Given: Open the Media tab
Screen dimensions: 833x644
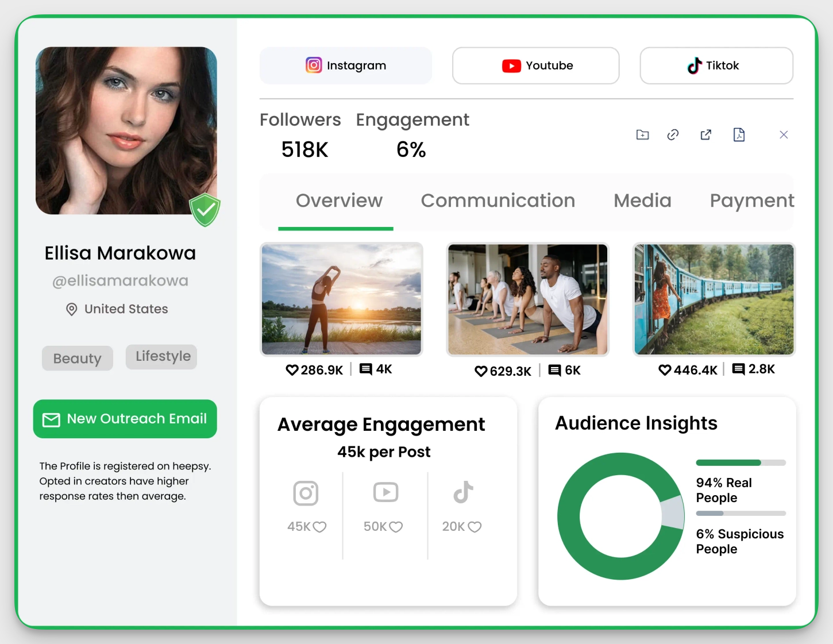Looking at the screenshot, I should pyautogui.click(x=642, y=200).
